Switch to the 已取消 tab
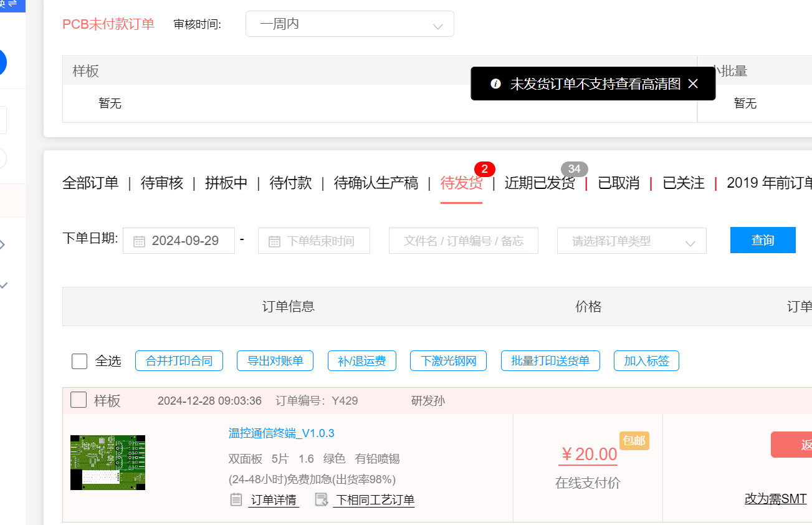 click(619, 183)
